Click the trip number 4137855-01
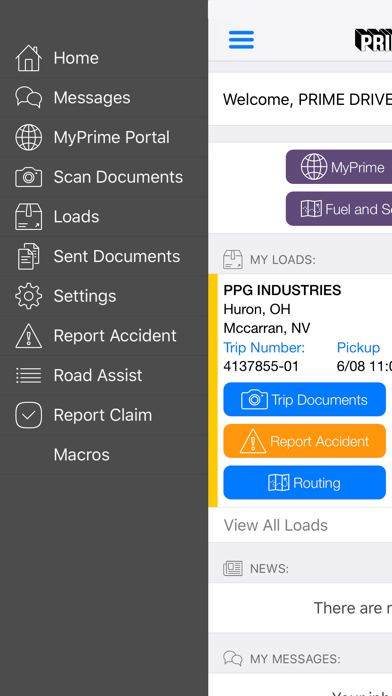Image resolution: width=392 pixels, height=696 pixels. click(261, 366)
